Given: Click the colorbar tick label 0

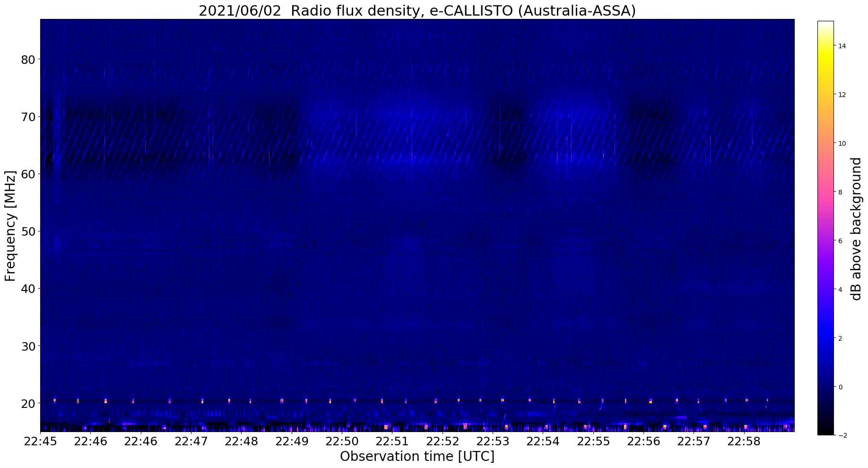Looking at the screenshot, I should [x=840, y=387].
